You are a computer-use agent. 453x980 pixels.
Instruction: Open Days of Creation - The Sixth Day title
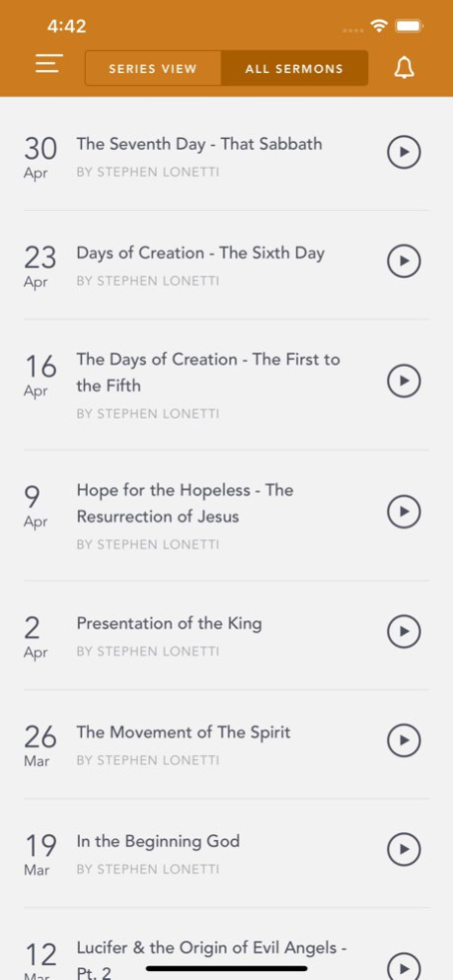[x=200, y=253]
